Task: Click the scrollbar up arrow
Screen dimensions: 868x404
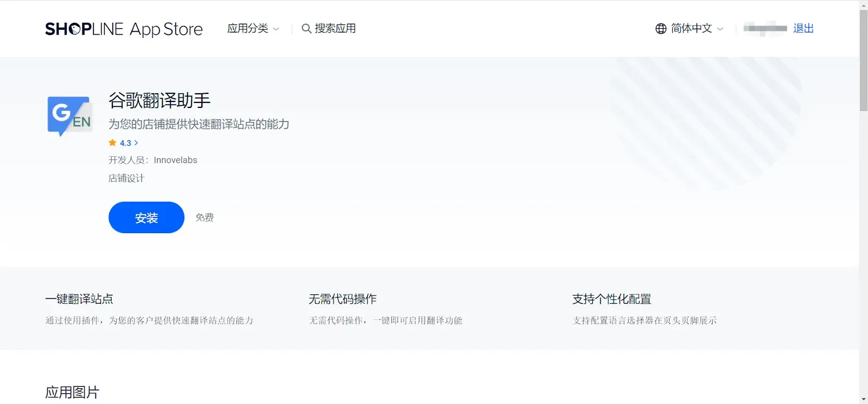Action: click(863, 5)
